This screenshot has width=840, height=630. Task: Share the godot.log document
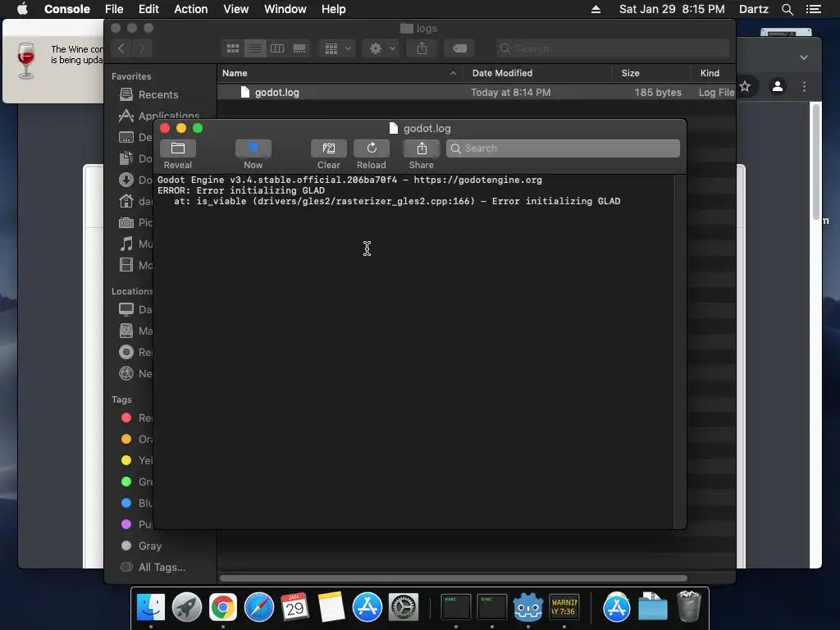[x=421, y=148]
